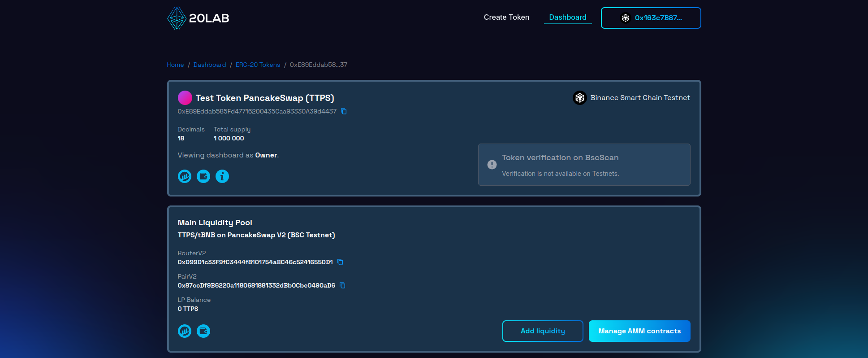Click breadcrumb text 0xE89Eddab58...37
The width and height of the screenshot is (868, 358).
[319, 65]
